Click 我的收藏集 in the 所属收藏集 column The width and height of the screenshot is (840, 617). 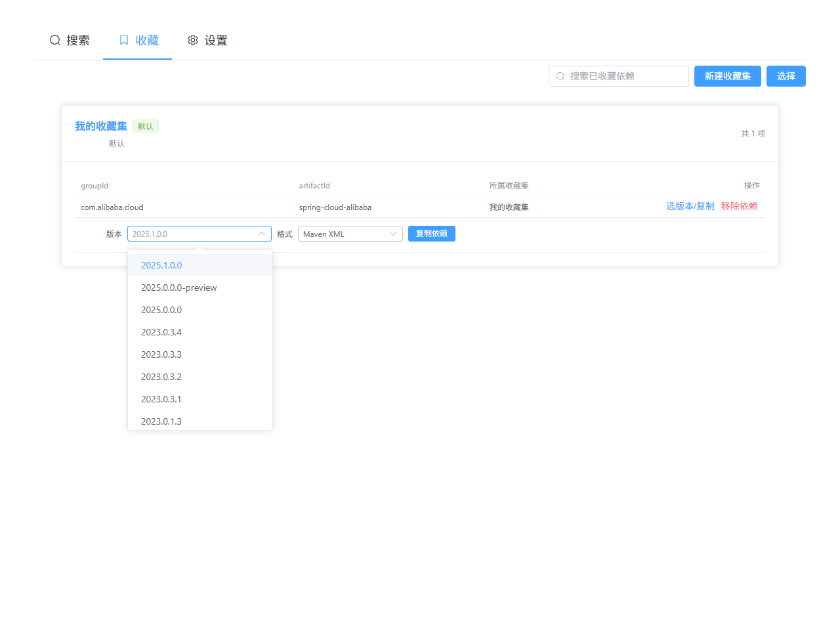[x=509, y=207]
